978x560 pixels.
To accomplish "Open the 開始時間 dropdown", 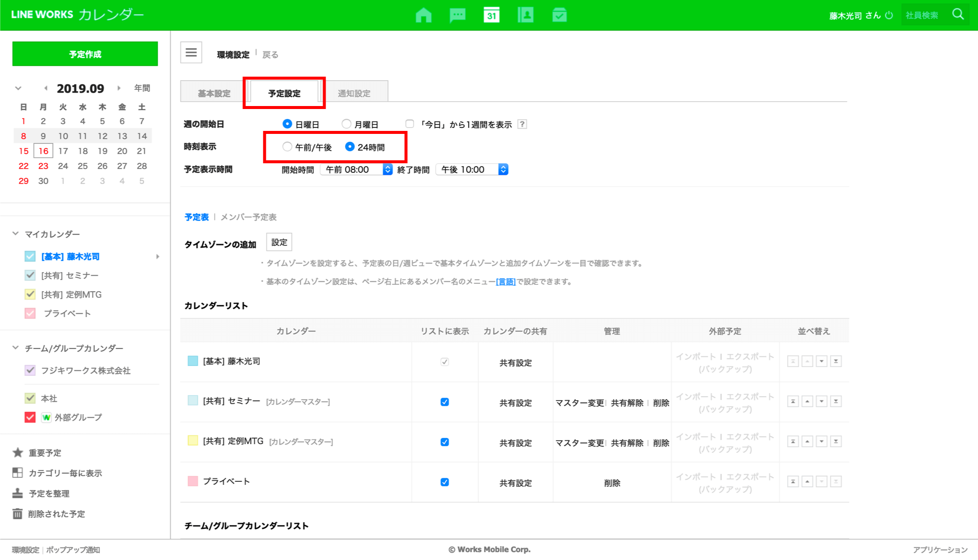I will click(357, 170).
